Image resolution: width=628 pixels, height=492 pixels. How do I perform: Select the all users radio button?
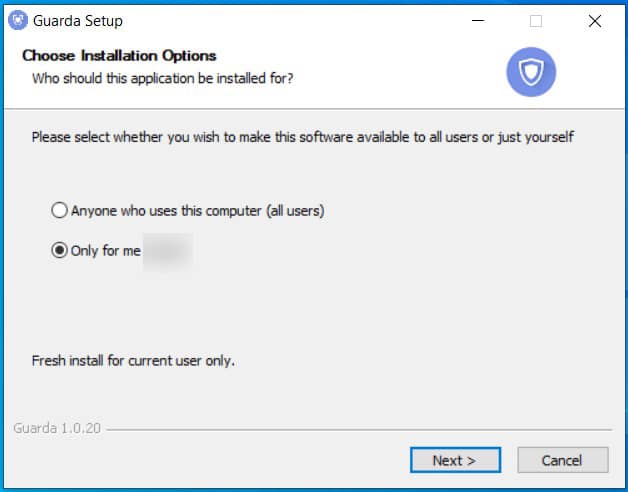[59, 210]
